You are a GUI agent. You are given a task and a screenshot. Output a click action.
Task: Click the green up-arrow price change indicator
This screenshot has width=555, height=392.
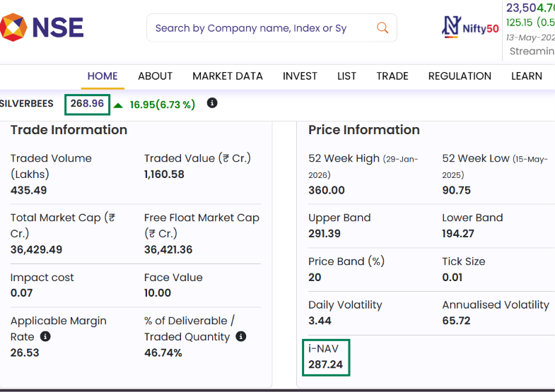pyautogui.click(x=118, y=105)
